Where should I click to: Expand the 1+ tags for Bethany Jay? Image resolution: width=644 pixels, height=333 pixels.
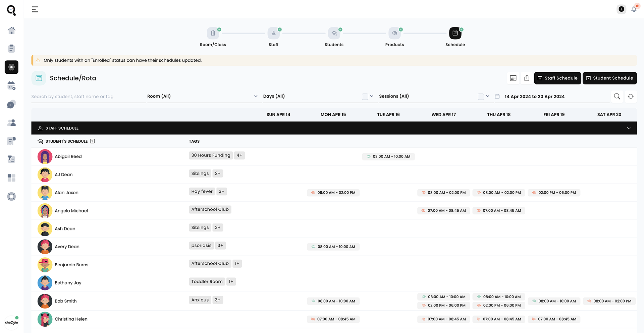231,282
